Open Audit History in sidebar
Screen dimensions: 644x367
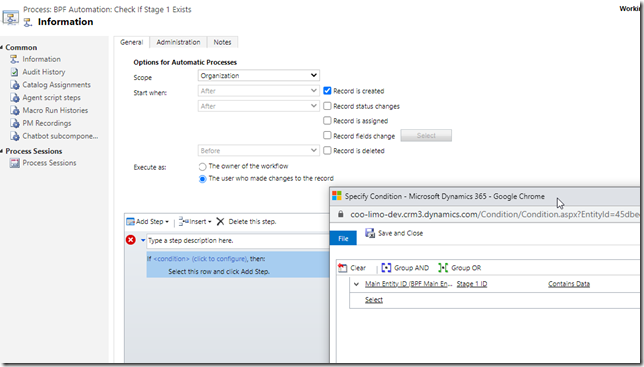(44, 72)
